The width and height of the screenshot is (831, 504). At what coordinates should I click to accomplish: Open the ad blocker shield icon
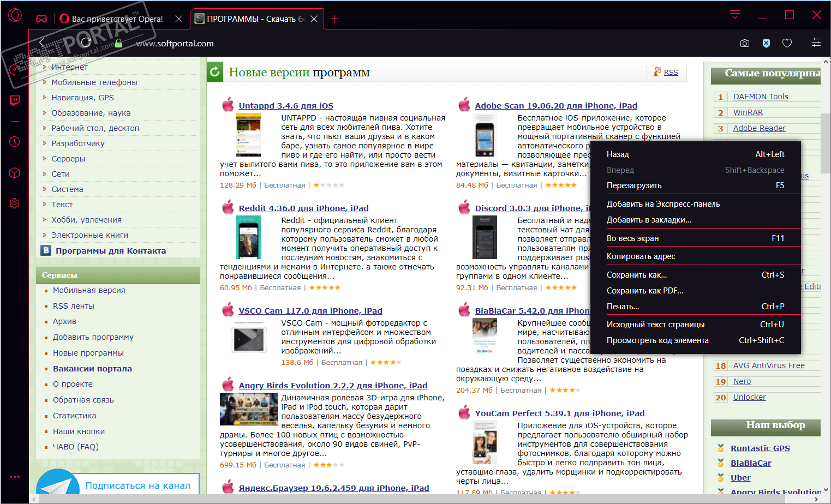[x=766, y=43]
